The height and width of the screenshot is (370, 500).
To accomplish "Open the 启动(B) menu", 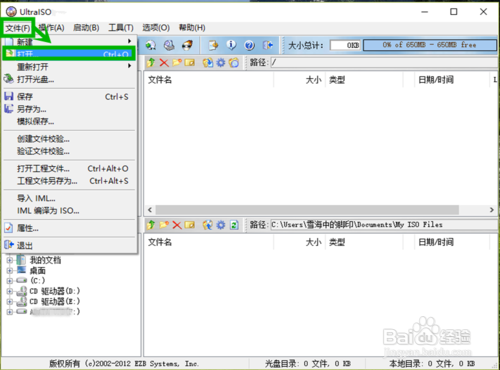I will 86,28.
